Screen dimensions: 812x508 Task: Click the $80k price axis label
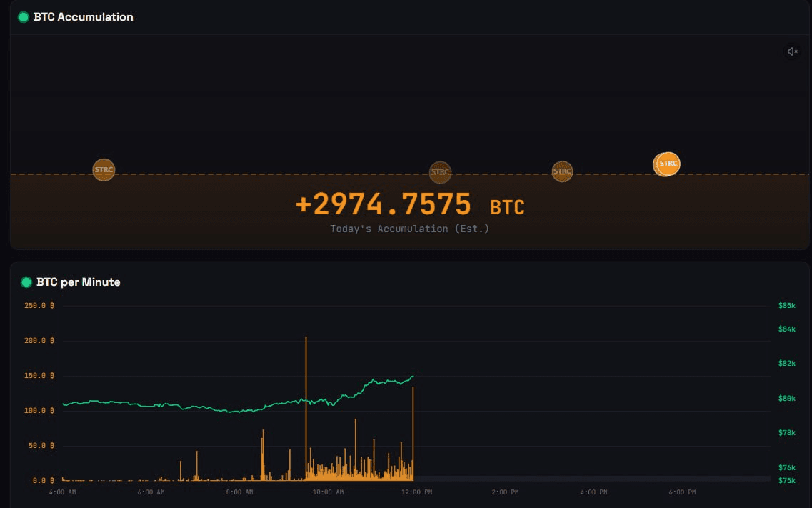click(x=786, y=398)
